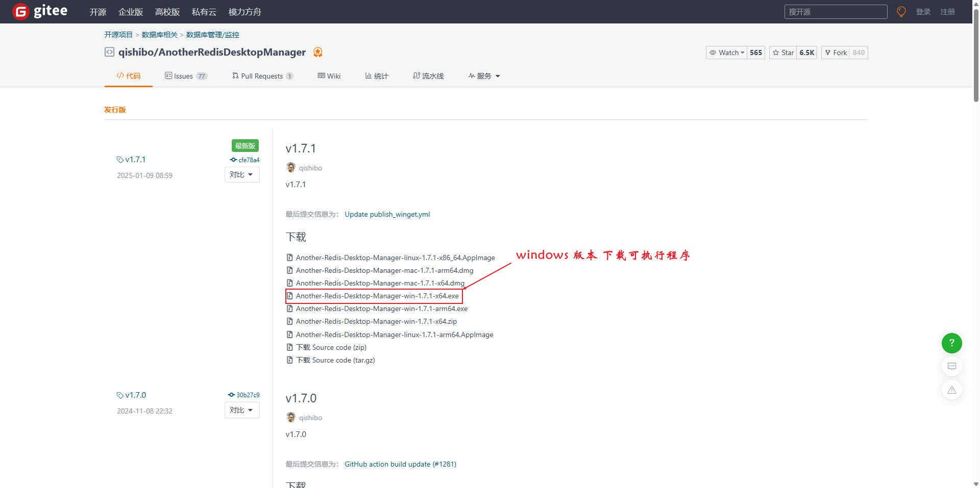980x488 pixels.
Task: Download the mac-1.7.1-x64.dmg file
Action: tap(380, 283)
